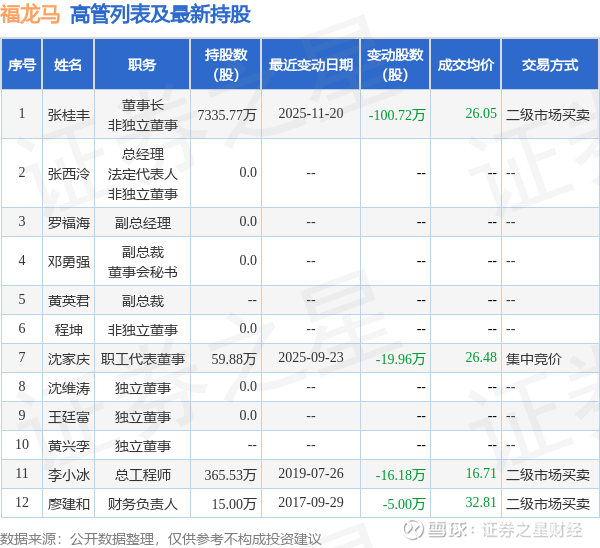Select the 最近变动日期 column header

310,64
